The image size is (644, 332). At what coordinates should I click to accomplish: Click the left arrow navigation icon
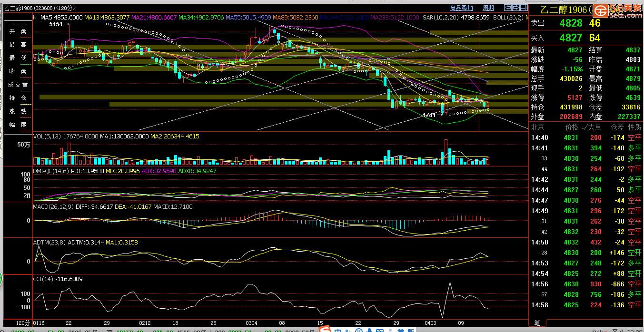point(507,8)
